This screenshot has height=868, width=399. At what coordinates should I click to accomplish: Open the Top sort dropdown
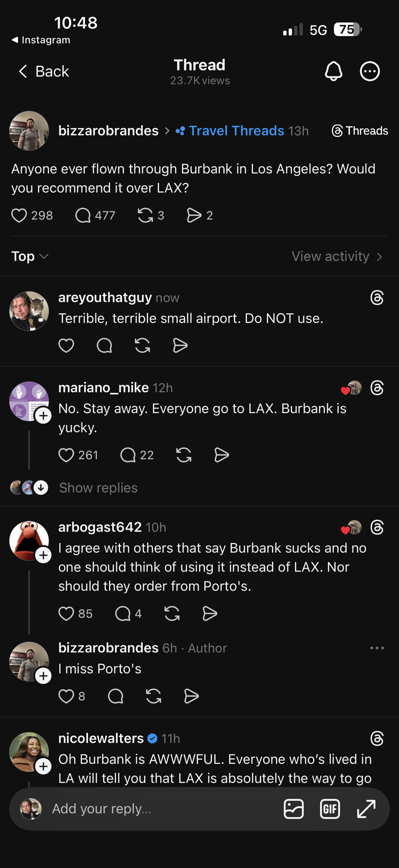(x=29, y=256)
